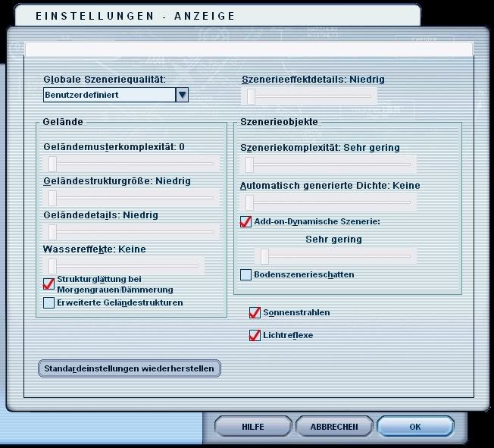
Task: Click the Geländemusterkomplexität slider handle
Action: (x=53, y=163)
